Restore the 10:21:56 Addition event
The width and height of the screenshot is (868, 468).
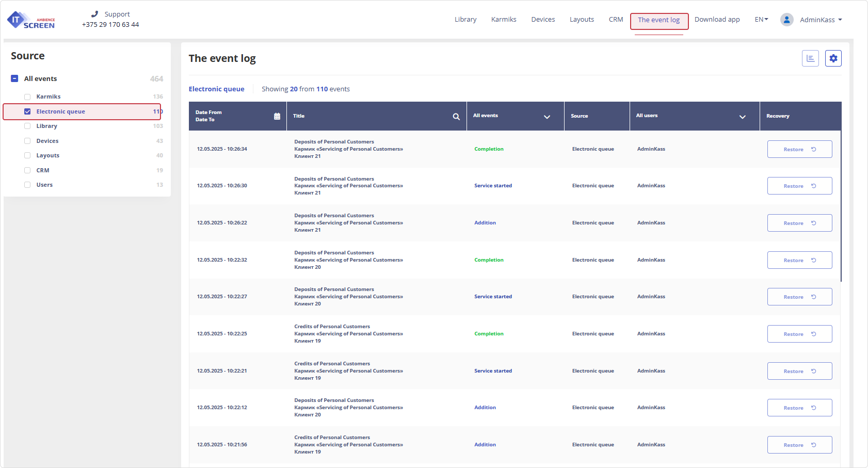(799, 445)
